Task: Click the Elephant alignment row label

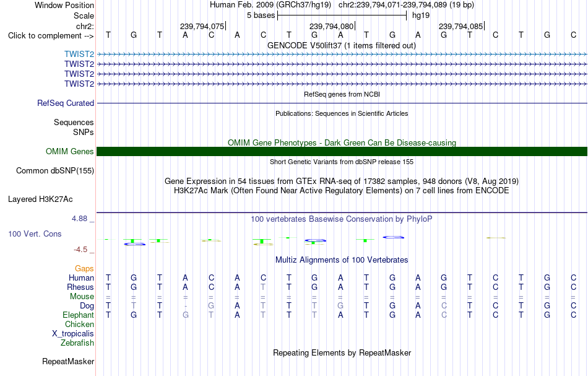Action: (78, 315)
